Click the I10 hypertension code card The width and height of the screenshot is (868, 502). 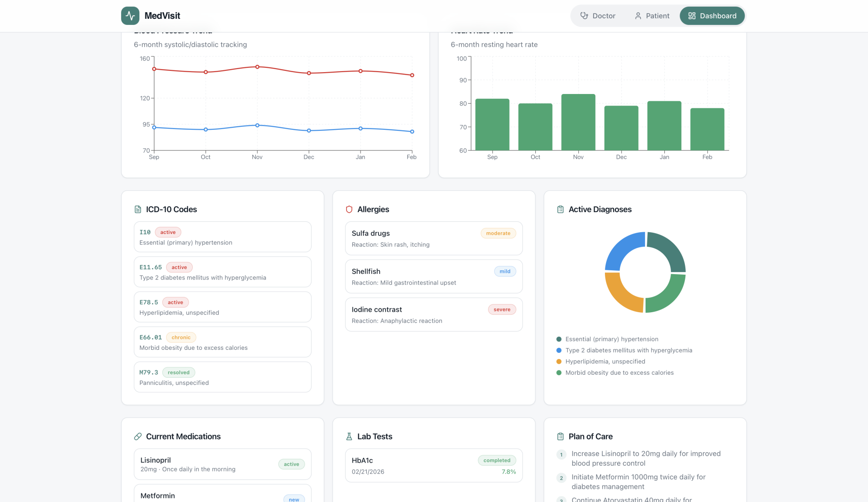(x=222, y=237)
